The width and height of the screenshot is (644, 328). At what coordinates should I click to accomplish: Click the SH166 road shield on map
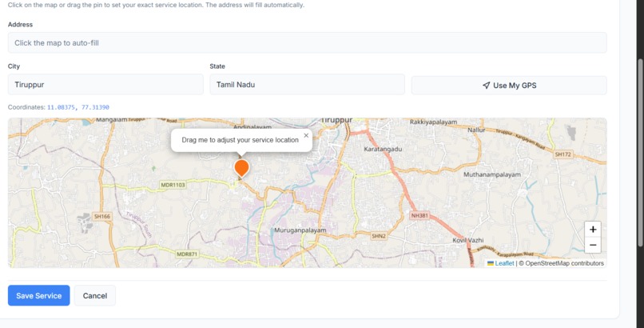pos(101,216)
